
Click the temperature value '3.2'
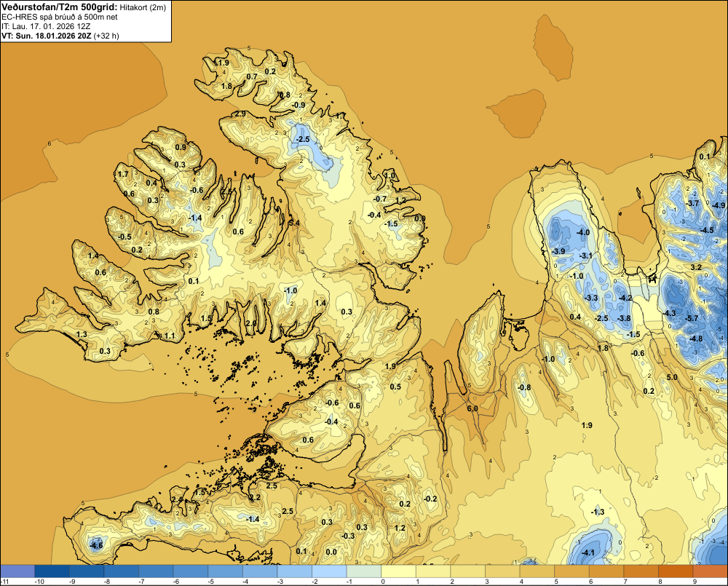(x=696, y=267)
